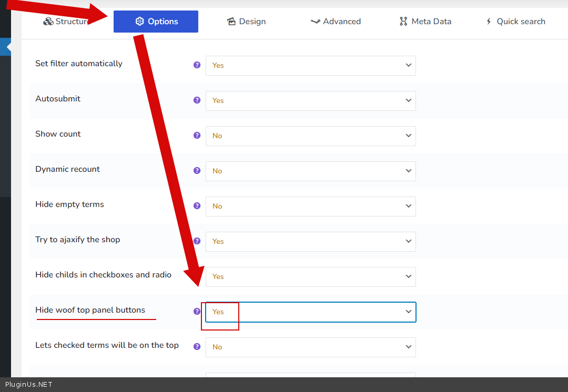Switch to the Design tab

(x=246, y=22)
